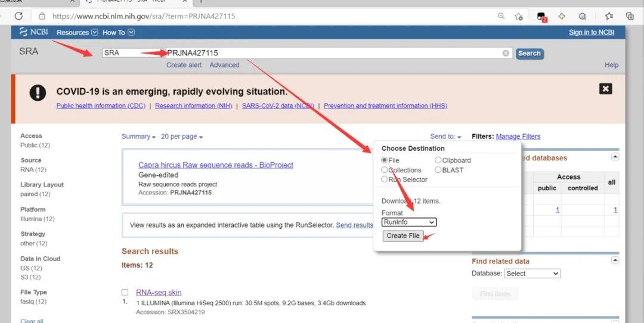Open the zoom magnifier in the address bar

coord(501,16)
